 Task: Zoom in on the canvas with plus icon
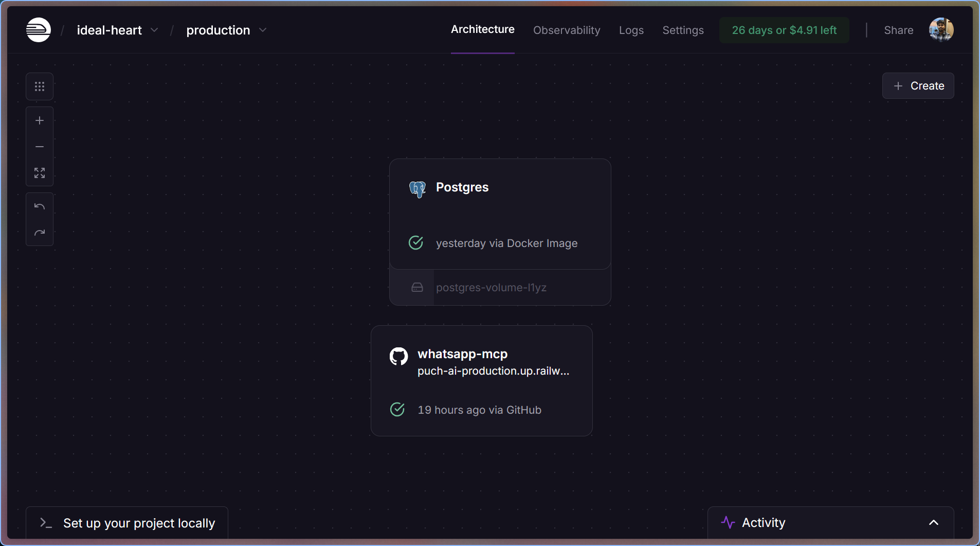[40, 120]
